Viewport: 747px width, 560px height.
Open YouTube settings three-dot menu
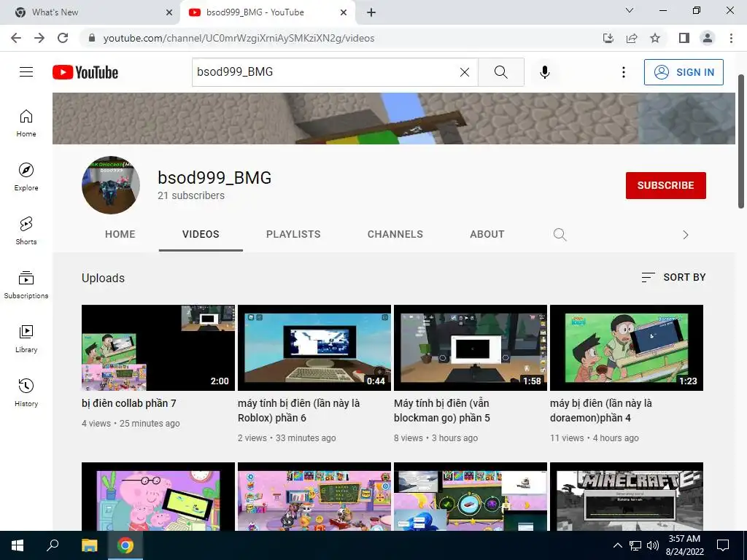[623, 72]
